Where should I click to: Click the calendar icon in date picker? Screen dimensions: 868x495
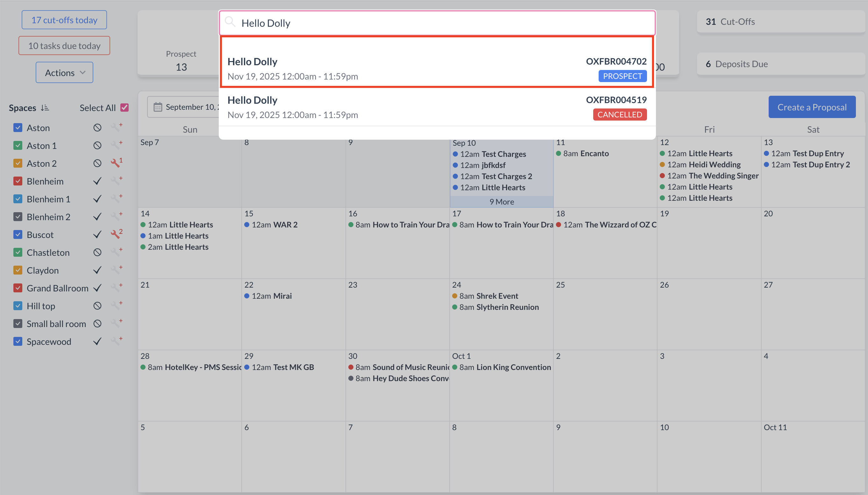pos(158,107)
